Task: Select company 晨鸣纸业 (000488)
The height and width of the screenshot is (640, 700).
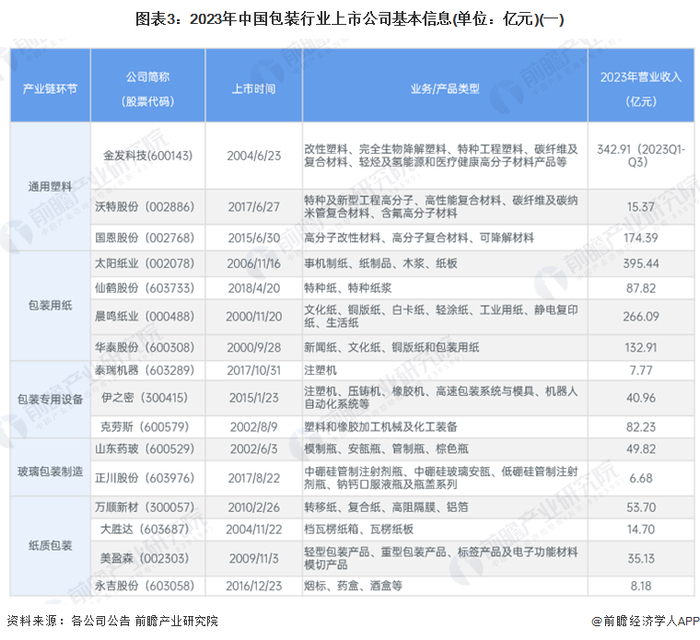Action: tap(145, 316)
